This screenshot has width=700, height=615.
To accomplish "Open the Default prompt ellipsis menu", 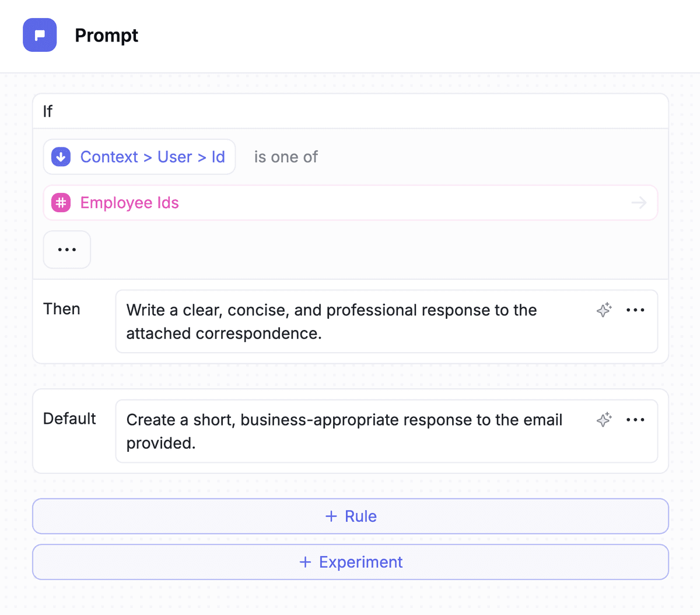I will pyautogui.click(x=635, y=419).
